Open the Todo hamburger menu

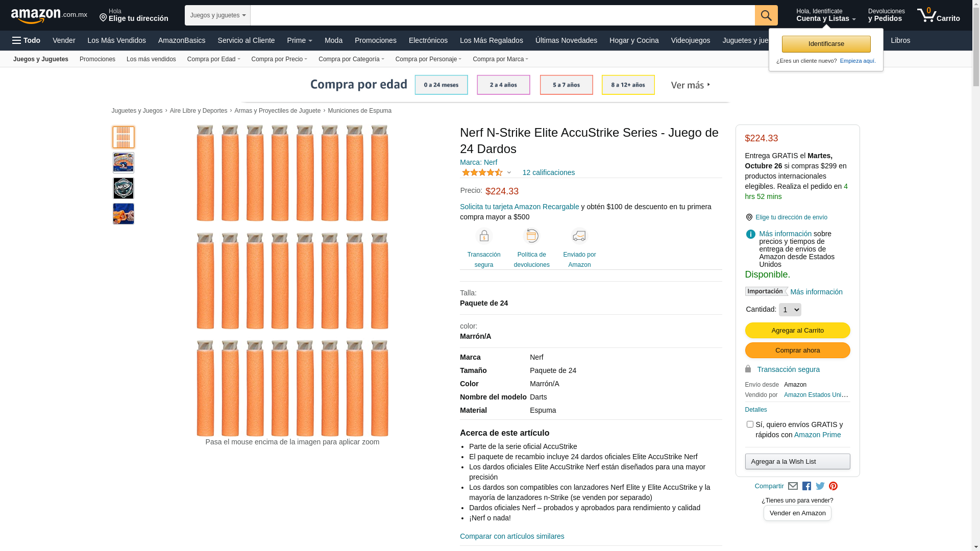point(27,40)
